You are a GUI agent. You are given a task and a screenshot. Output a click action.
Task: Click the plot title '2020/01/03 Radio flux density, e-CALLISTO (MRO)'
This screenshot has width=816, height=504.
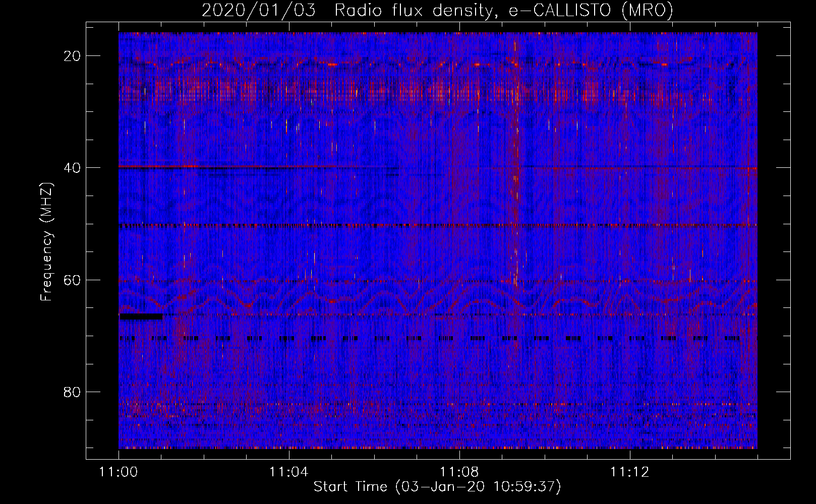click(x=437, y=10)
